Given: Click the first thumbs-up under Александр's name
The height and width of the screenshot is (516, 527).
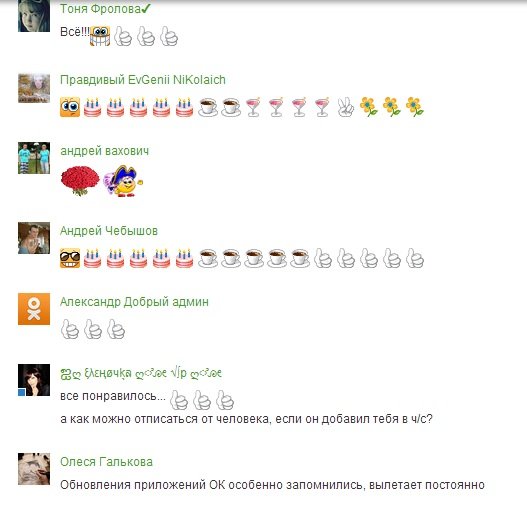Looking at the screenshot, I should tap(70, 329).
